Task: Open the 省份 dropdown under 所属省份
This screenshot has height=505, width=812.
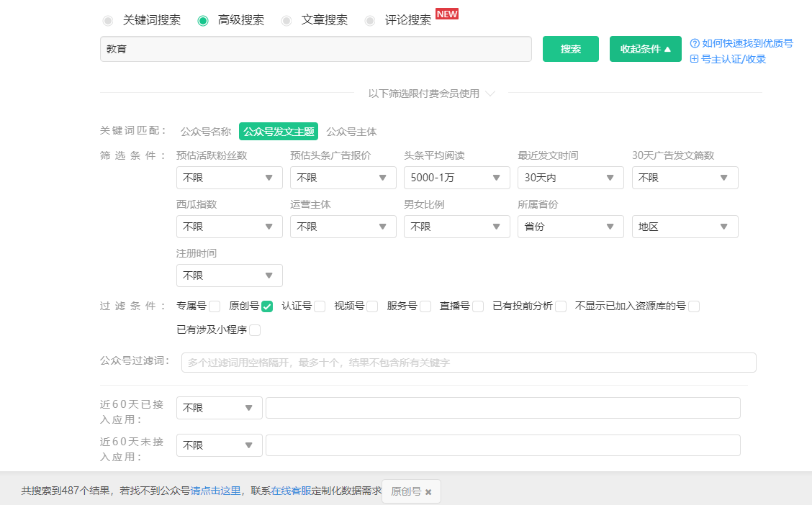Action: tap(570, 227)
